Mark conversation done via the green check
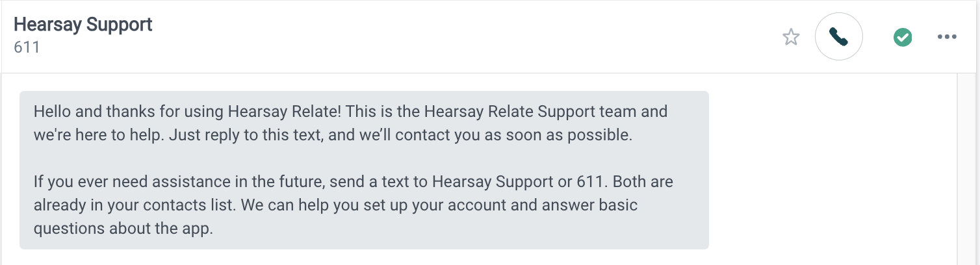This screenshot has width=980, height=265. pos(902,37)
